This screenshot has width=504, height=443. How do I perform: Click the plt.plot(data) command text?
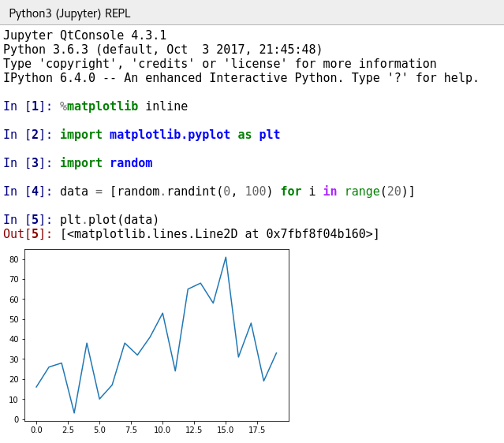[110, 219]
